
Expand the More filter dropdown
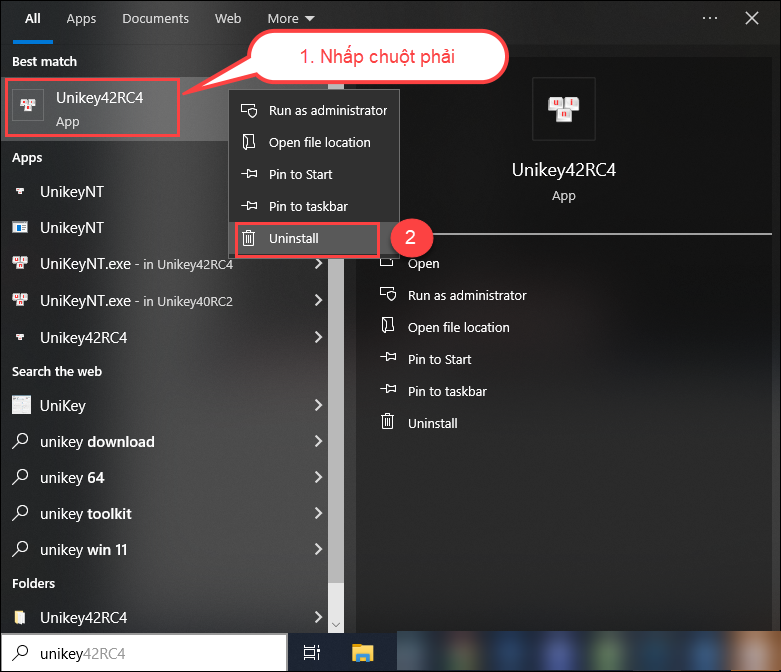(x=291, y=18)
